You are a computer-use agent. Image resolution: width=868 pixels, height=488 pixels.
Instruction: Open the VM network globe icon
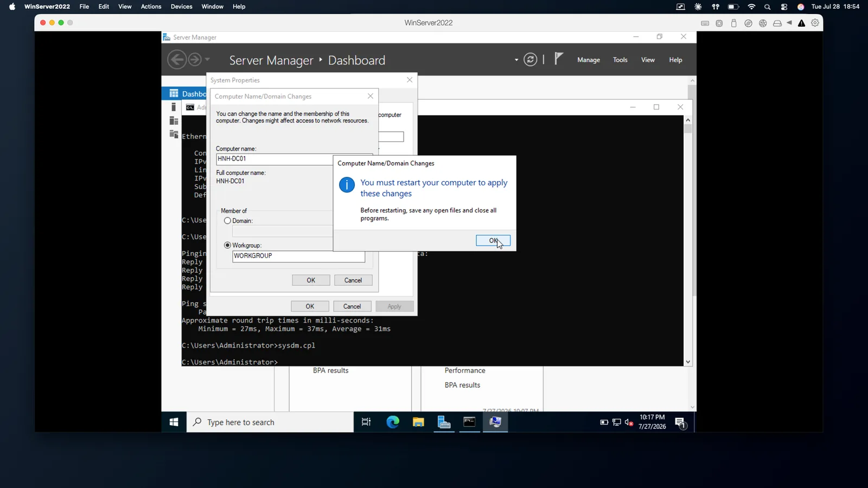(763, 23)
